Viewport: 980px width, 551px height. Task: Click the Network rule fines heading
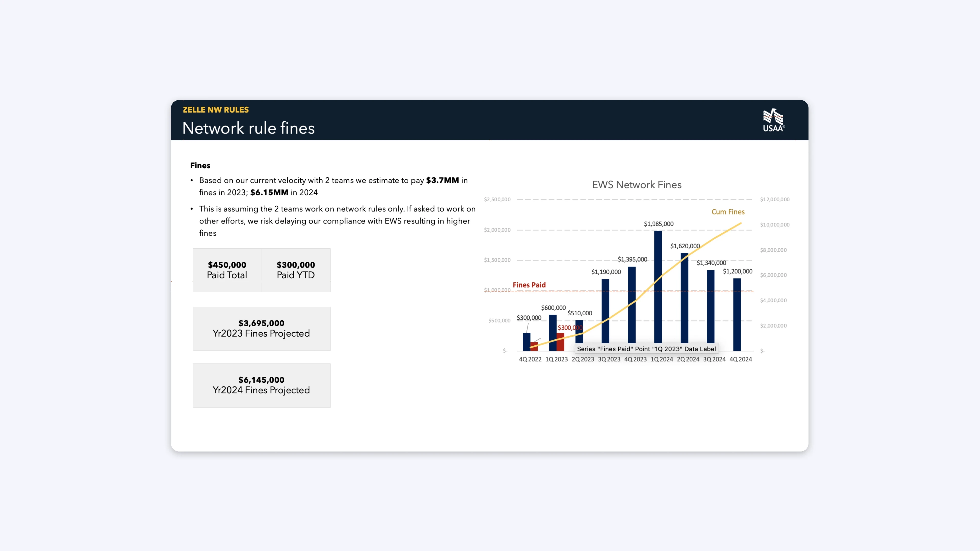point(248,128)
